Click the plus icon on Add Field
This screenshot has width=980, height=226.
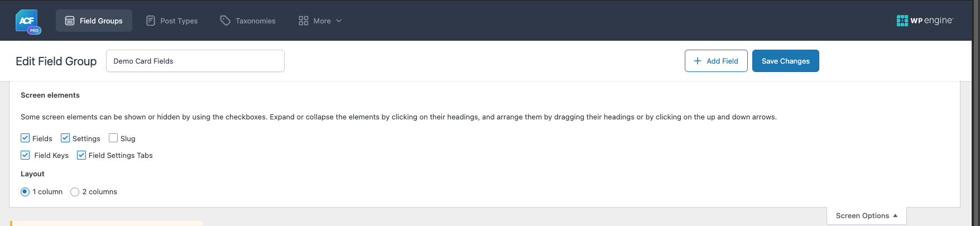698,61
